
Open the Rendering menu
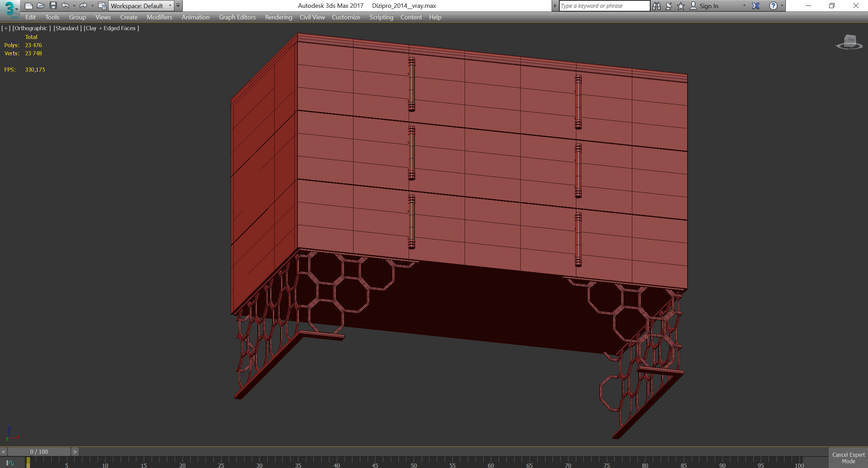click(278, 17)
